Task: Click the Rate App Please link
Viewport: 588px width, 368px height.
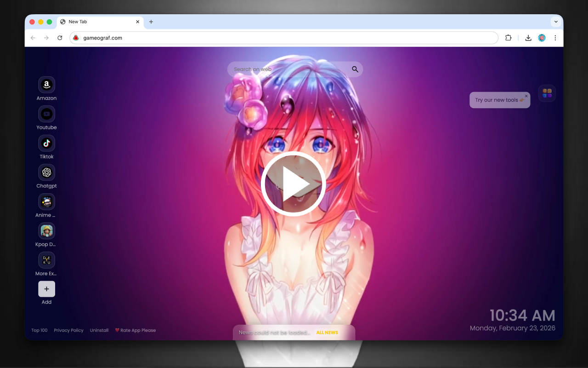Action: [135, 330]
